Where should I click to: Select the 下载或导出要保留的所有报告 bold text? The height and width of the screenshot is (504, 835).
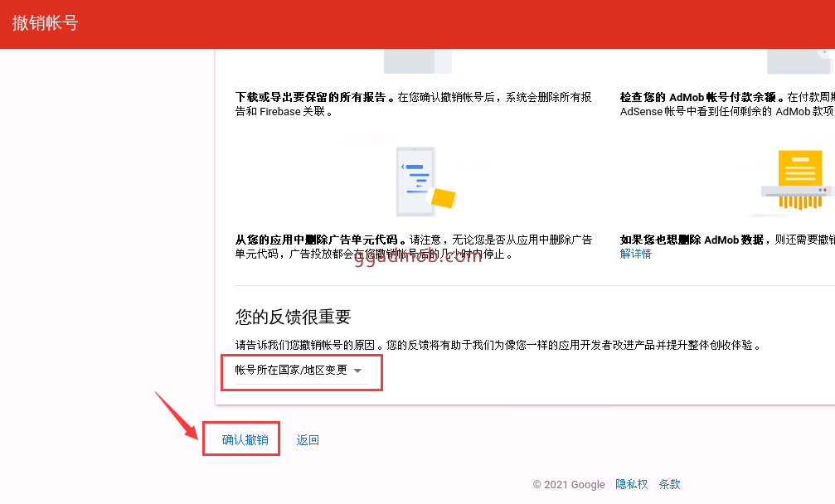pos(312,97)
